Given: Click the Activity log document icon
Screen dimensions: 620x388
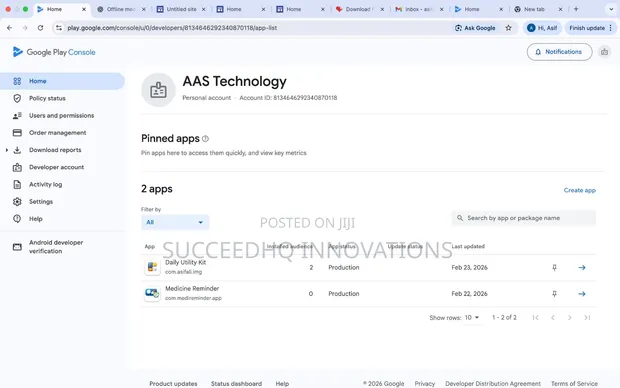Looking at the screenshot, I should click(x=17, y=184).
